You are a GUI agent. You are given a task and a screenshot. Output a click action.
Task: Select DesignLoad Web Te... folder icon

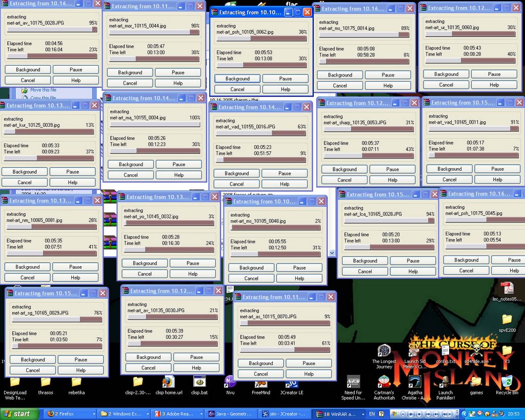point(15,388)
